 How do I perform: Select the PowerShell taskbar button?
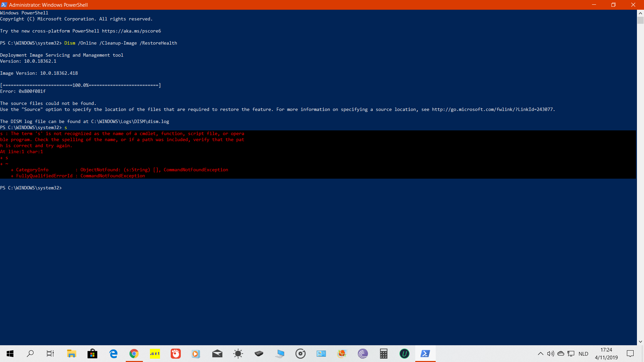[425, 354]
